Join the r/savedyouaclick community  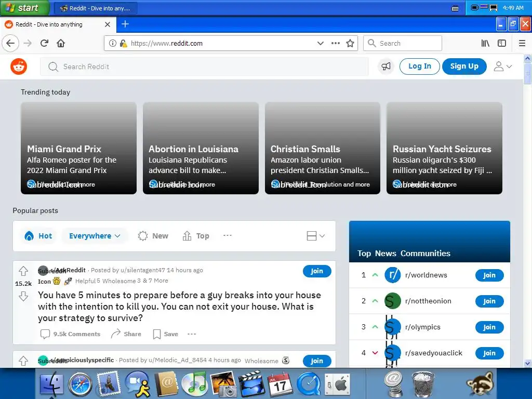pyautogui.click(x=489, y=353)
